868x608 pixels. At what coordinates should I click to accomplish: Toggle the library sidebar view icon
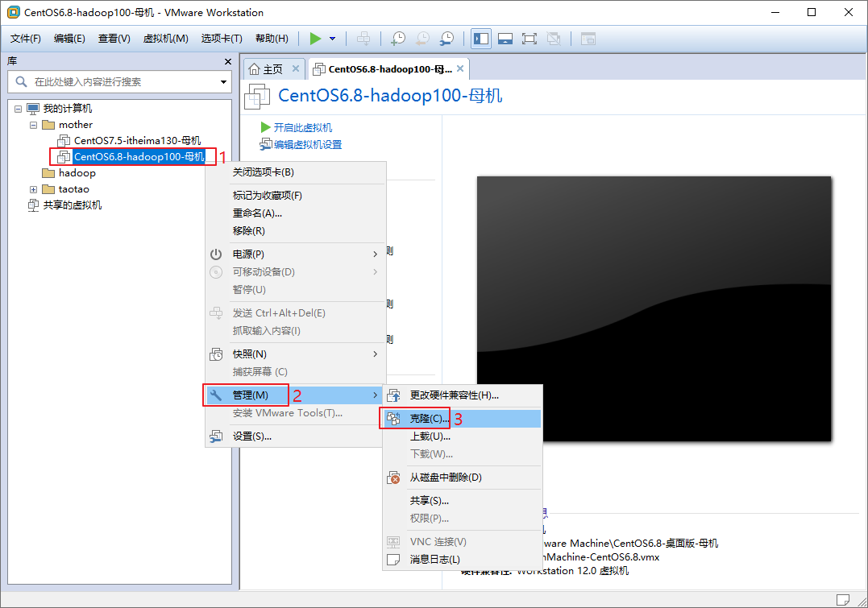[481, 38]
